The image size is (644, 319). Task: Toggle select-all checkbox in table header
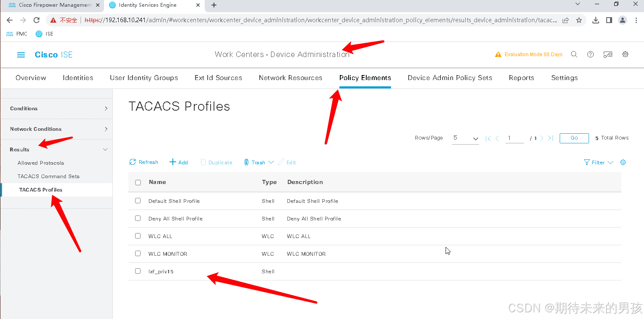[x=138, y=182]
